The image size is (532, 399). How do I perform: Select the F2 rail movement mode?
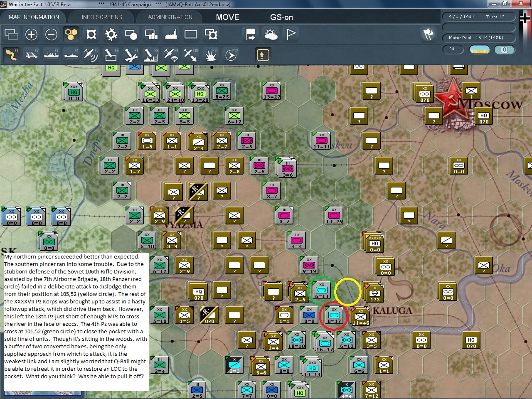[x=31, y=55]
